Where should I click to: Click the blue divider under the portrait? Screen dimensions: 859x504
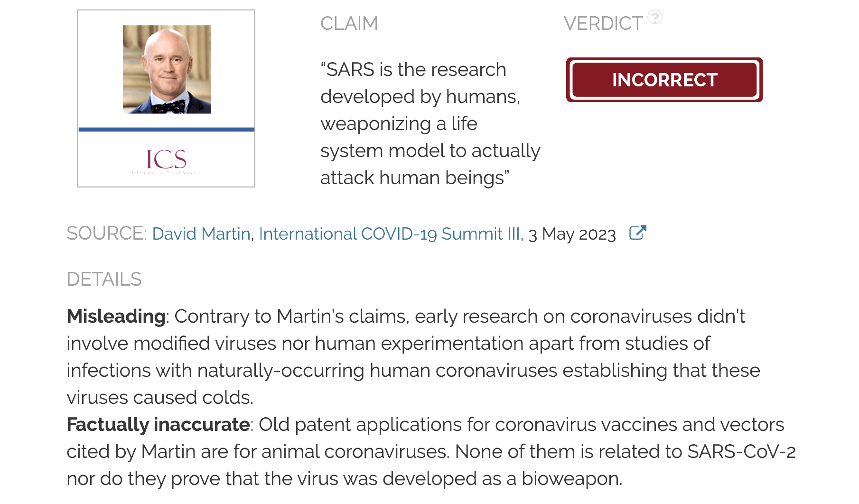click(166, 129)
